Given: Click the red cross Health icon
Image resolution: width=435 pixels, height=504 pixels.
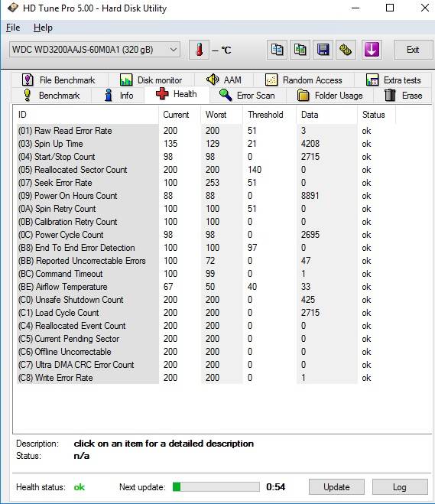Looking at the screenshot, I should (x=162, y=94).
